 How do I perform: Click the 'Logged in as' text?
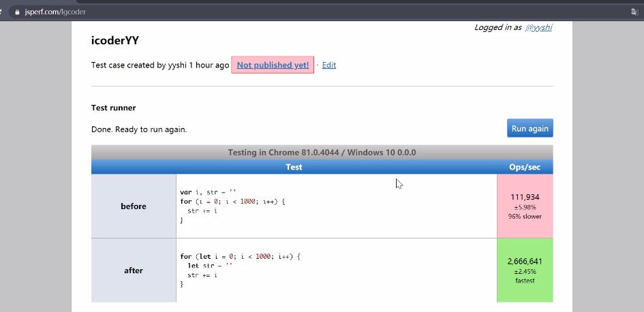tap(498, 27)
